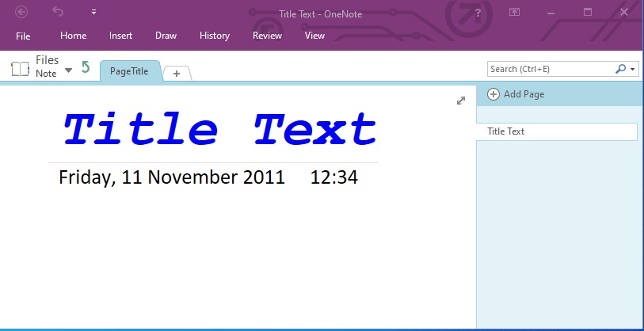This screenshot has height=331, width=644.
Task: Open the File menu
Action: [23, 36]
